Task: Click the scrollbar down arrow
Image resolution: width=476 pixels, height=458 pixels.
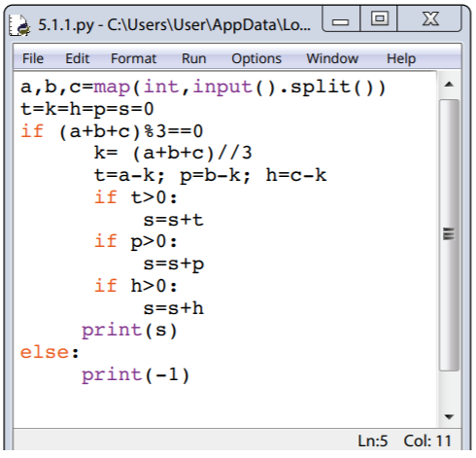Action: point(449,417)
